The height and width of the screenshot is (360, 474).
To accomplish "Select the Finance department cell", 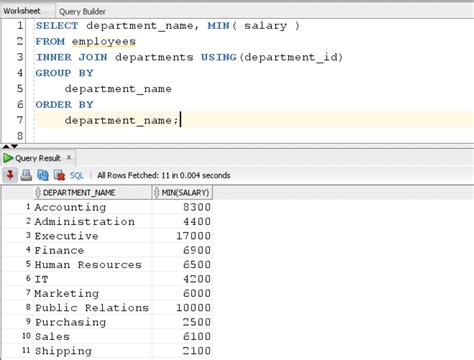I will coord(93,250).
